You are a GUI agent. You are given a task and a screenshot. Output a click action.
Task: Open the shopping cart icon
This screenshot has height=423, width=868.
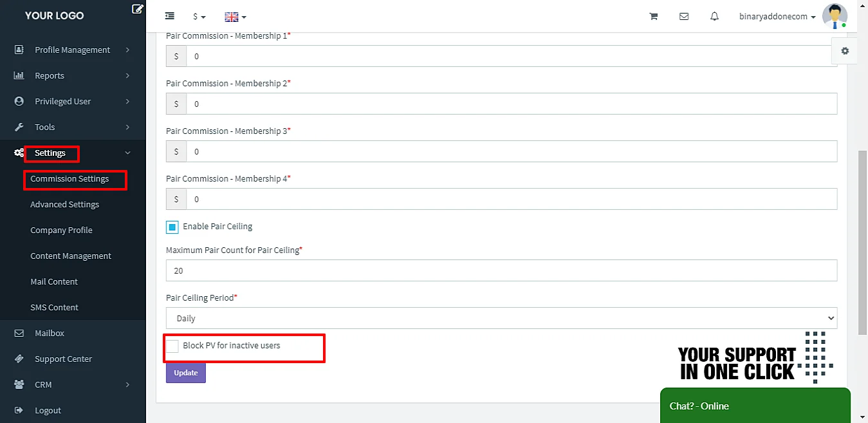click(x=653, y=17)
